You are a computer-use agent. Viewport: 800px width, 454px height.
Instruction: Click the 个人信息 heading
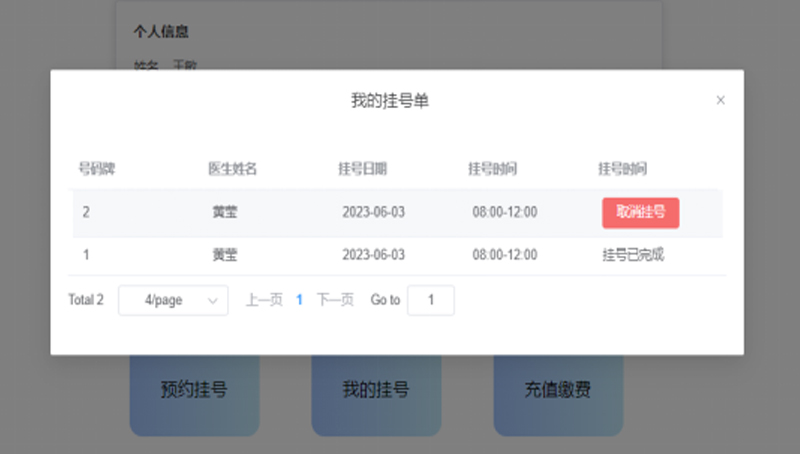click(161, 32)
